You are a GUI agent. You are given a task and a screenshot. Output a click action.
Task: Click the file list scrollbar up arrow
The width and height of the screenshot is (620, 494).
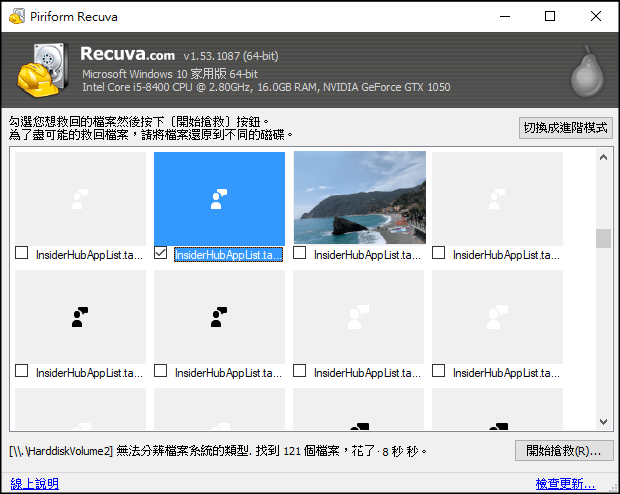(x=603, y=157)
